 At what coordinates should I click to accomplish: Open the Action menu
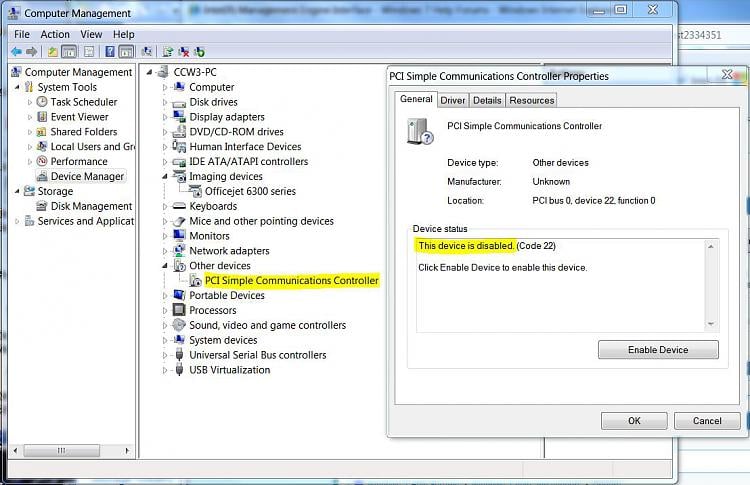pos(55,34)
